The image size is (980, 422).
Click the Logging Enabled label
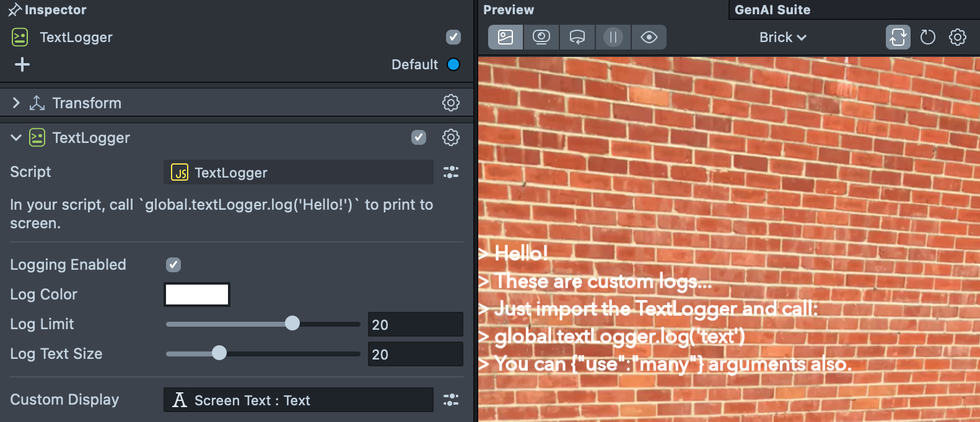[x=68, y=265]
